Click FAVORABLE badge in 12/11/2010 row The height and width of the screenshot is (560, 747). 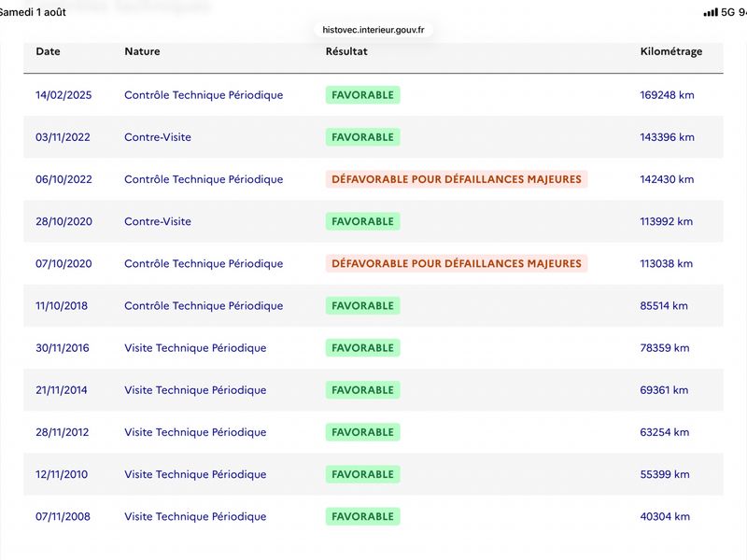[x=362, y=474]
